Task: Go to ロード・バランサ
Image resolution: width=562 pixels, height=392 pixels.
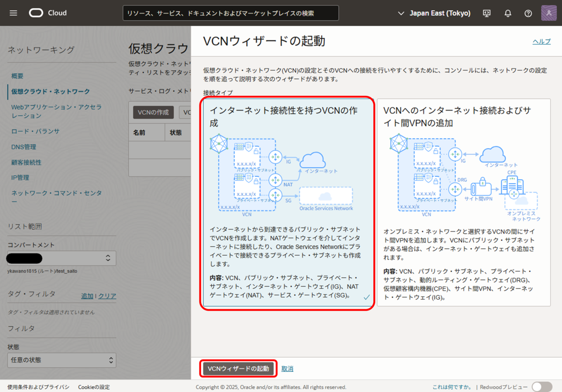Action: [35, 131]
